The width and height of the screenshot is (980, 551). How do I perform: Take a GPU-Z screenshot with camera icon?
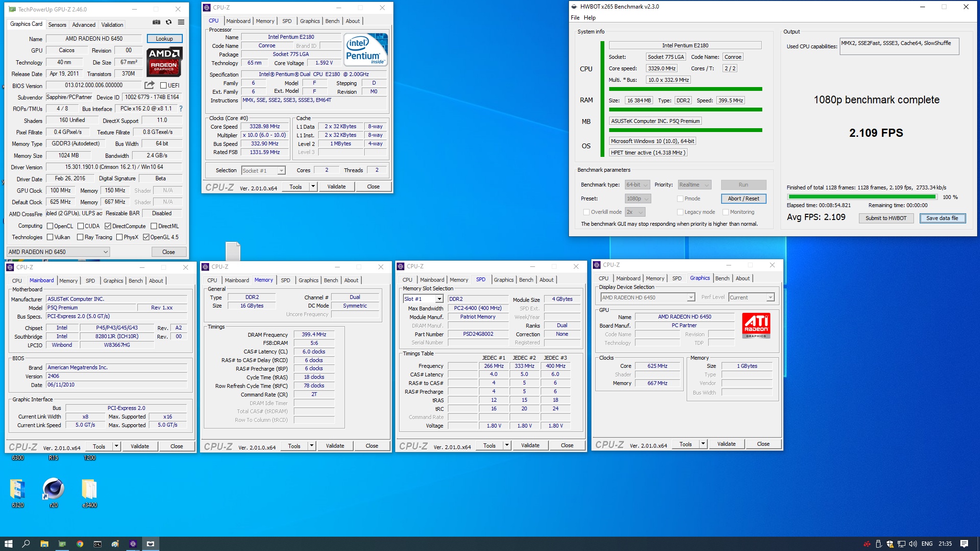(x=156, y=22)
